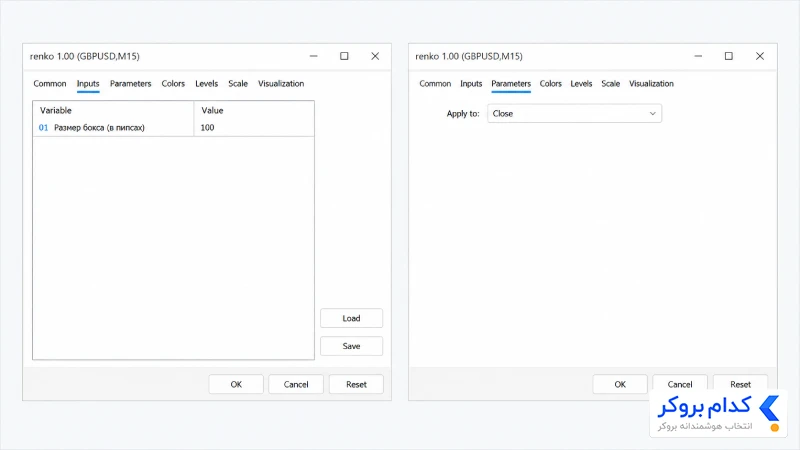Image resolution: width=800 pixels, height=450 pixels.
Task: Close the right renko dialog window
Action: 760,56
